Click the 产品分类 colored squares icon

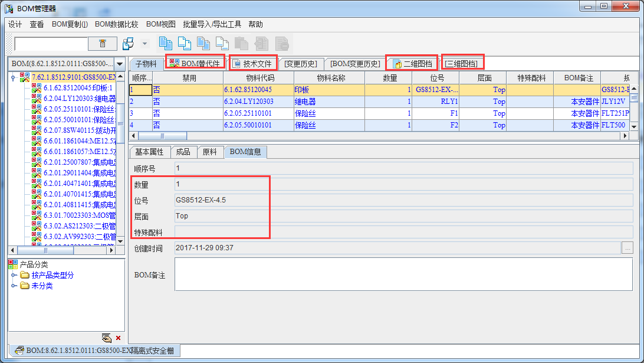[13, 264]
